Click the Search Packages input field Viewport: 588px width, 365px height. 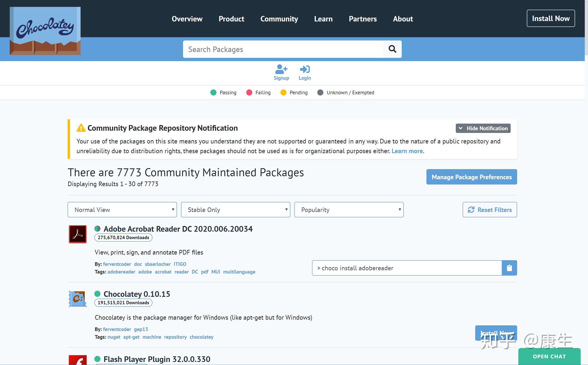[283, 49]
